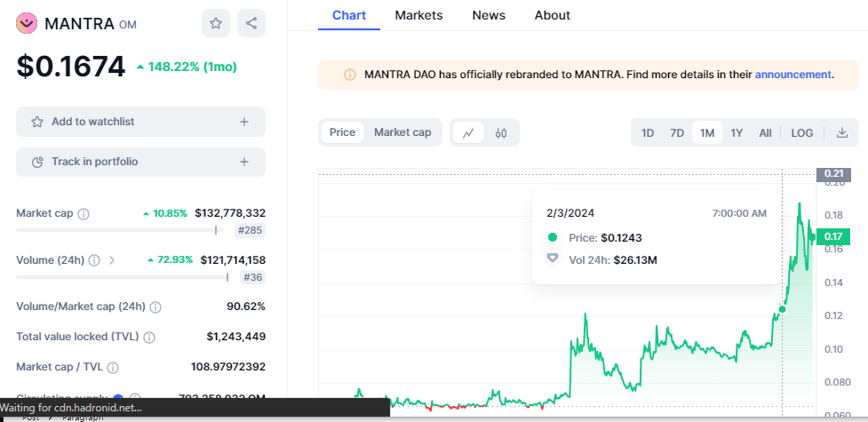Switch chart to Market cap
Image resolution: width=868 pixels, height=422 pixels.
coord(402,132)
